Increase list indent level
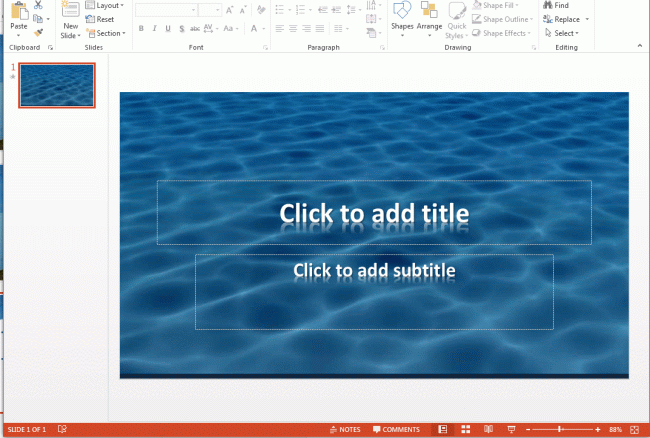Screen dimensions: 650x438 click(x=336, y=10)
